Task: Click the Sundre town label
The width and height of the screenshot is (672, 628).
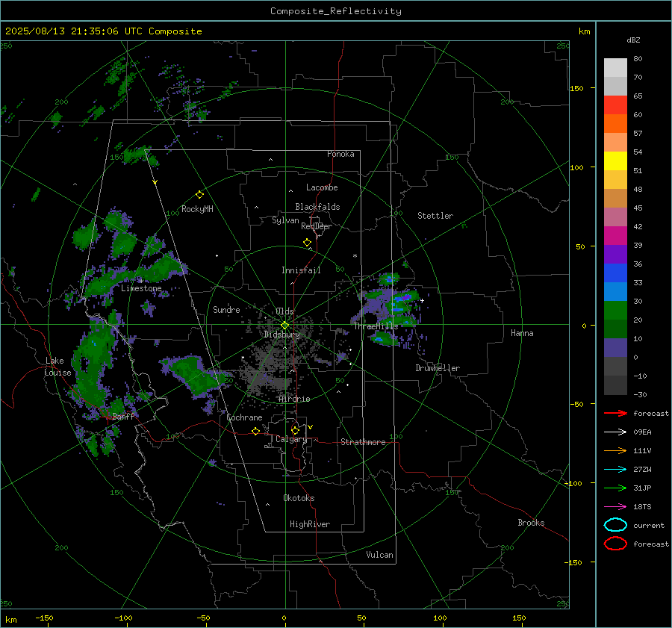Action: pos(226,309)
